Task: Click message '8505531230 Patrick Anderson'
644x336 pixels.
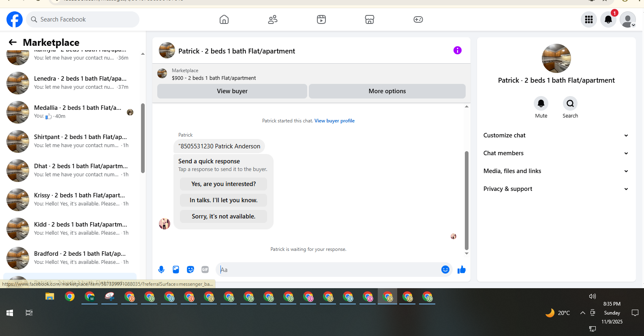Action: pos(219,146)
